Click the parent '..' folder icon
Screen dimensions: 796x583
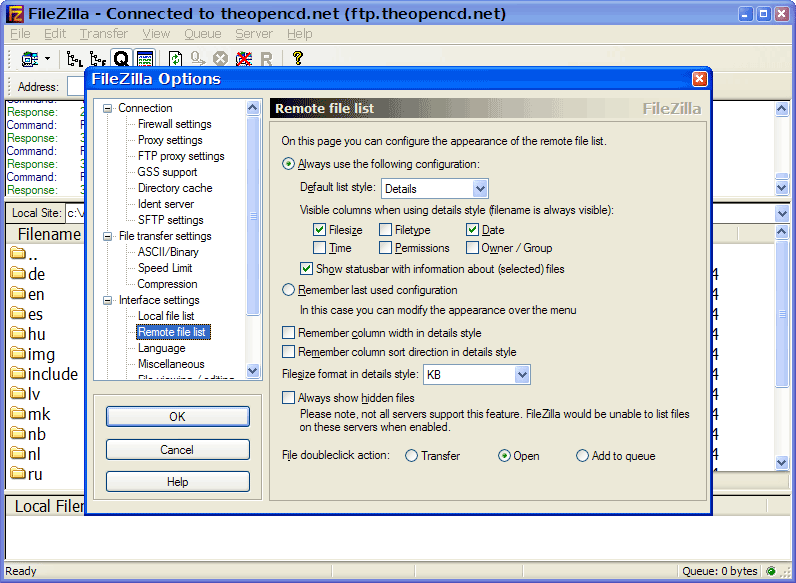(x=18, y=253)
